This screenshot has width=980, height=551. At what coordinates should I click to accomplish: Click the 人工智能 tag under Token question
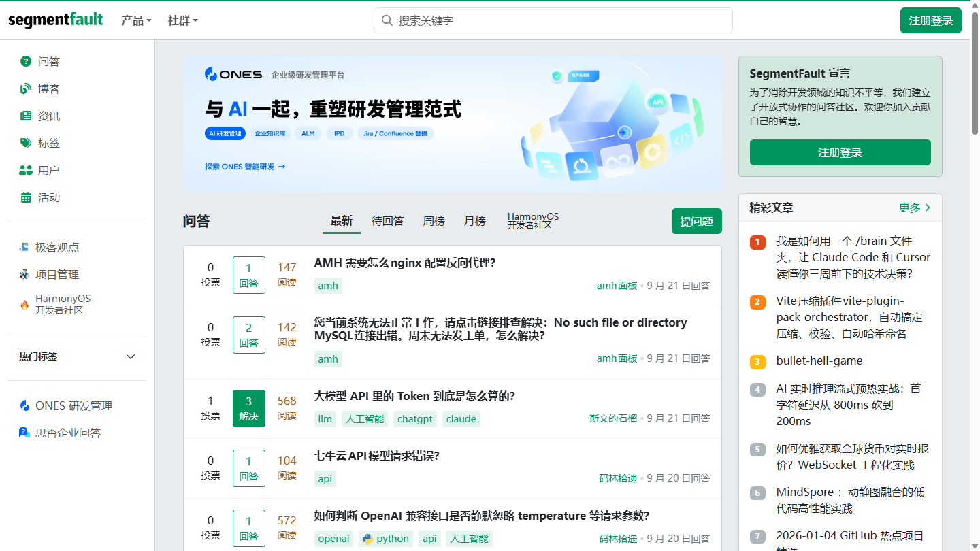point(365,419)
